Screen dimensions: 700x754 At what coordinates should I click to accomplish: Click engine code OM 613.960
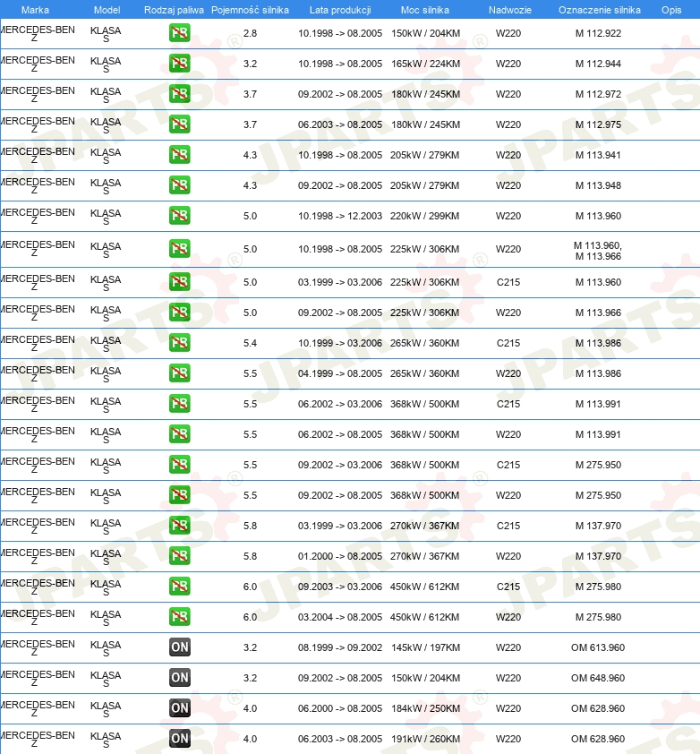click(x=598, y=647)
